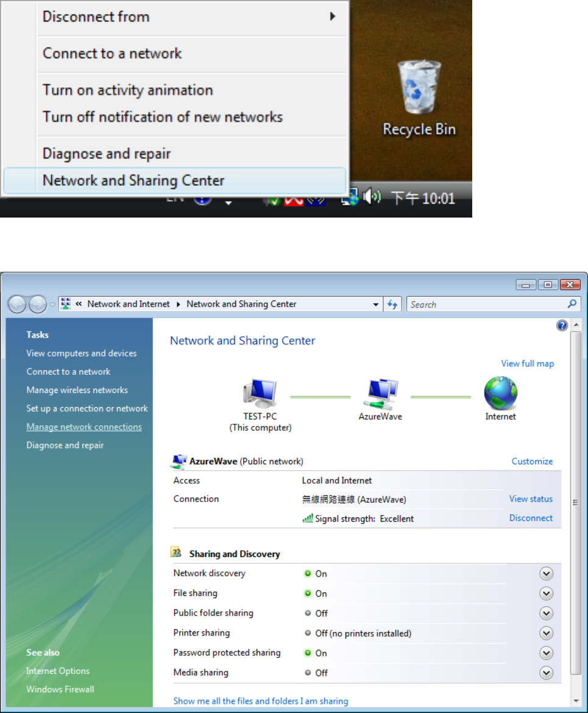Expand the Password protected sharing settings
Screen dimensions: 588x713
point(546,653)
